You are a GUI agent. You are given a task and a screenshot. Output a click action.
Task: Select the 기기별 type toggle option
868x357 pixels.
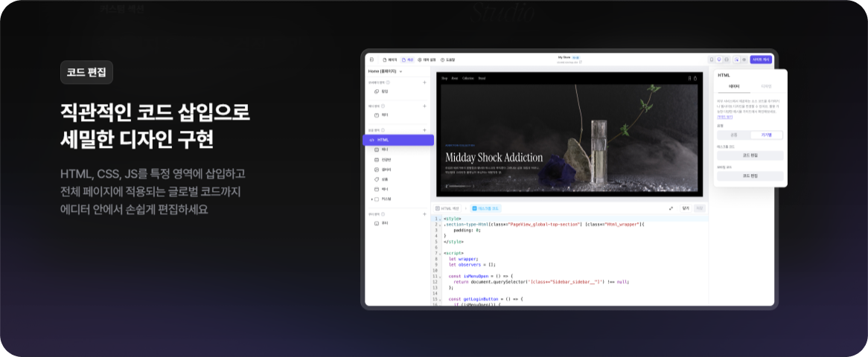pyautogui.click(x=766, y=135)
